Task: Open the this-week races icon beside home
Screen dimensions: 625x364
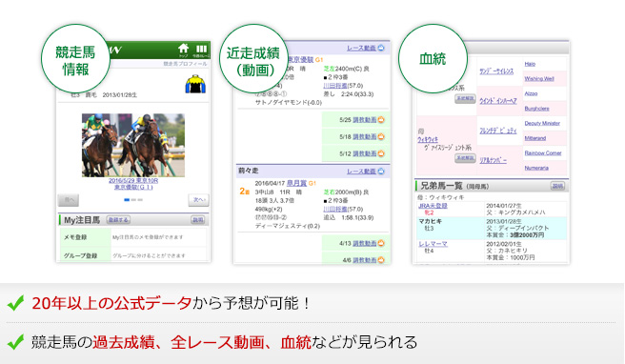Action: pyautogui.click(x=201, y=51)
